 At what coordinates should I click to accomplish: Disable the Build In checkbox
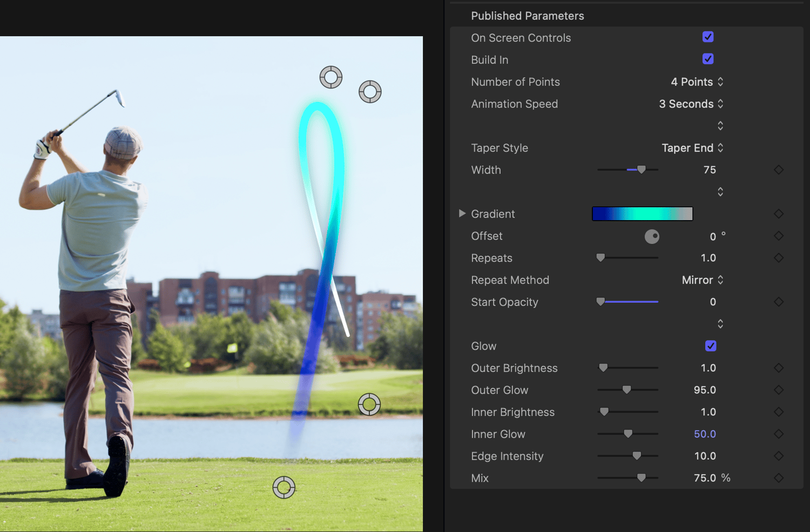(708, 59)
